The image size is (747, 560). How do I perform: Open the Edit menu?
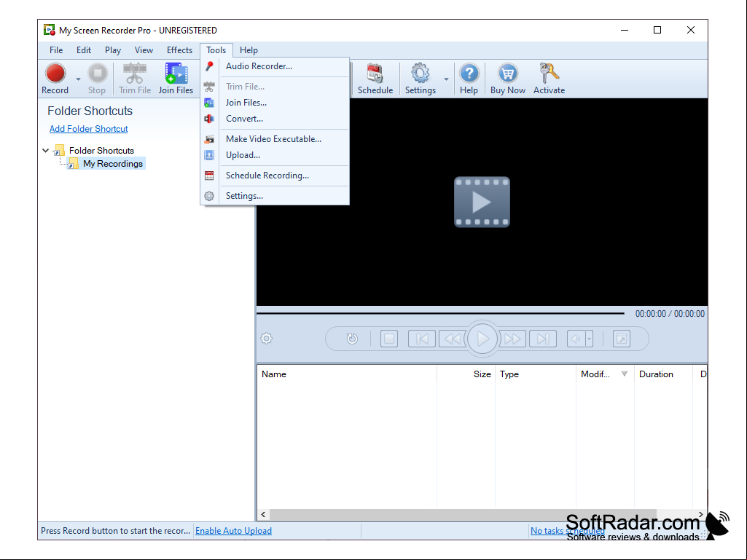(84, 50)
